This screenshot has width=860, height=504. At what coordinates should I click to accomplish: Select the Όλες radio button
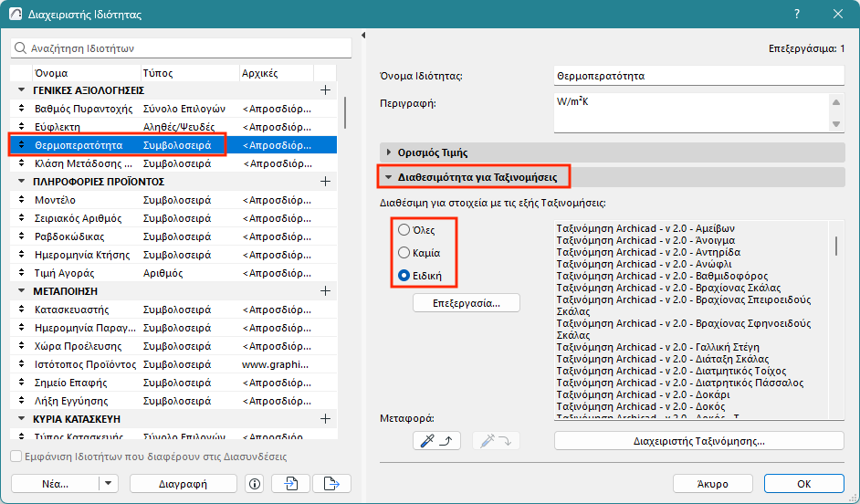[x=404, y=230]
